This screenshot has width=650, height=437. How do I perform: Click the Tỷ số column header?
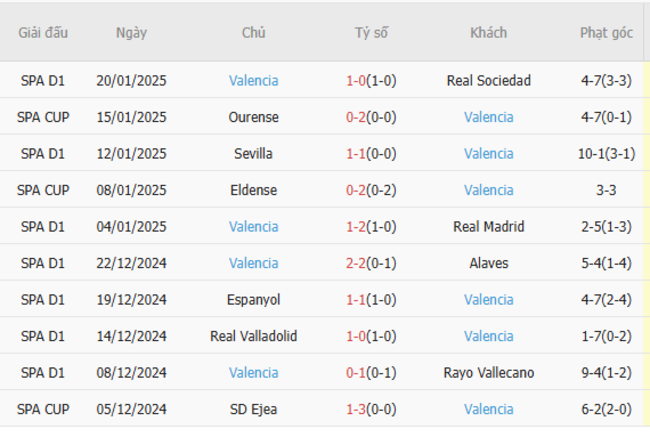click(x=371, y=32)
